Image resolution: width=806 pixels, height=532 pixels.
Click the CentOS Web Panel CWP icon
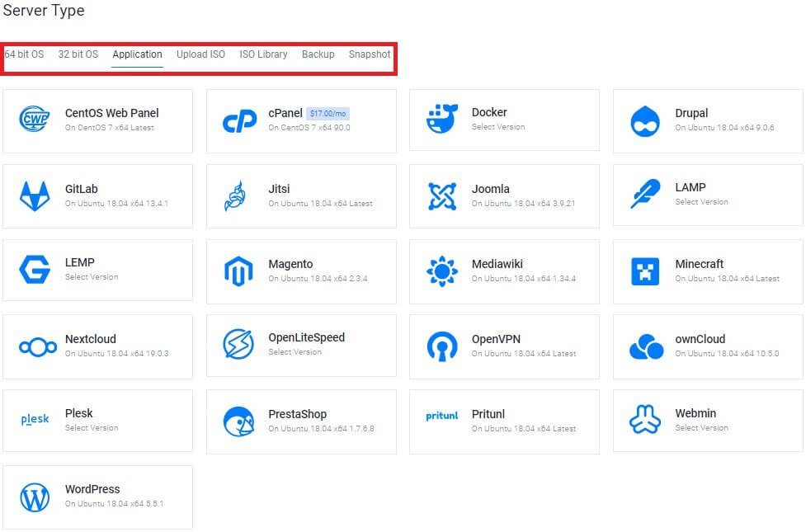coord(35,120)
